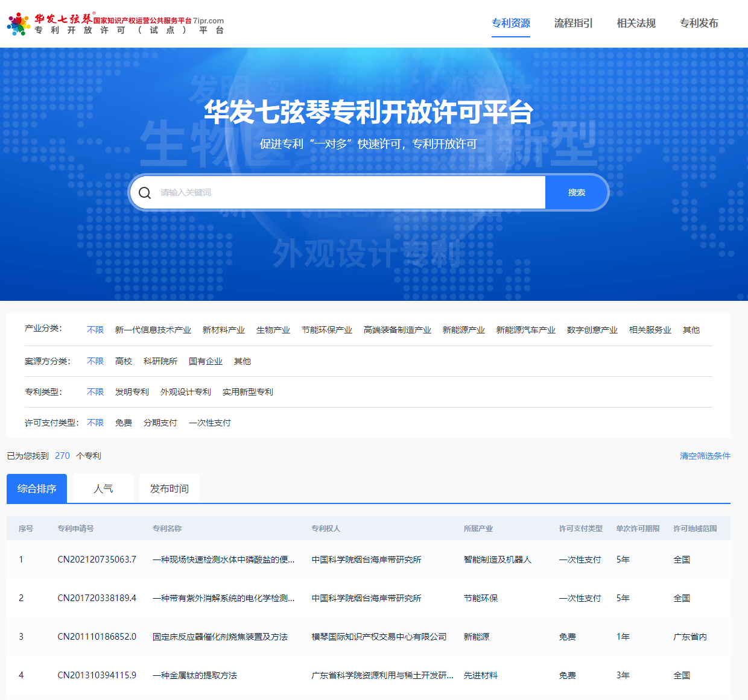Open the 流程指引 navigation item
Viewport: 748px width, 700px height.
point(573,24)
